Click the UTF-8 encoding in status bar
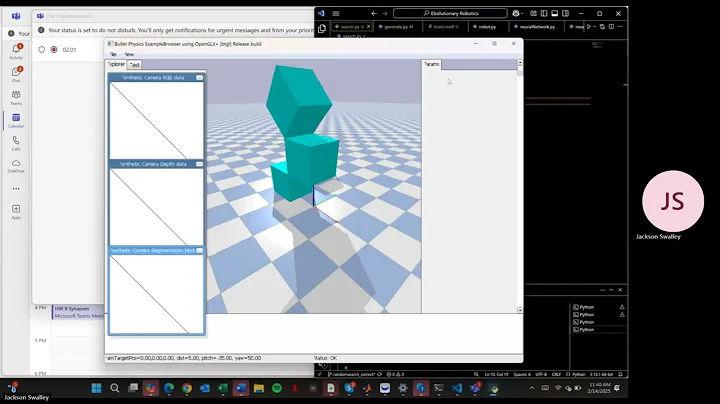The height and width of the screenshot is (404, 720). [x=541, y=374]
